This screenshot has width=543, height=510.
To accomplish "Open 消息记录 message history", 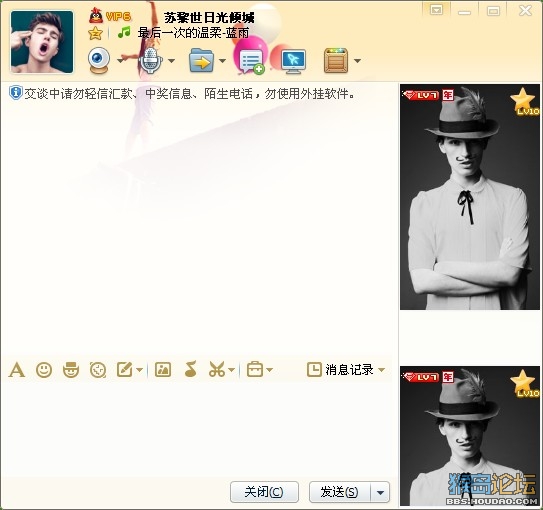I will pyautogui.click(x=340, y=369).
